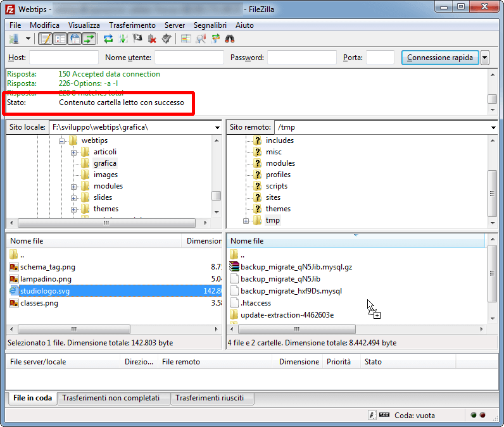Open the Site Manager icon
The height and width of the screenshot is (427, 504).
point(14,39)
